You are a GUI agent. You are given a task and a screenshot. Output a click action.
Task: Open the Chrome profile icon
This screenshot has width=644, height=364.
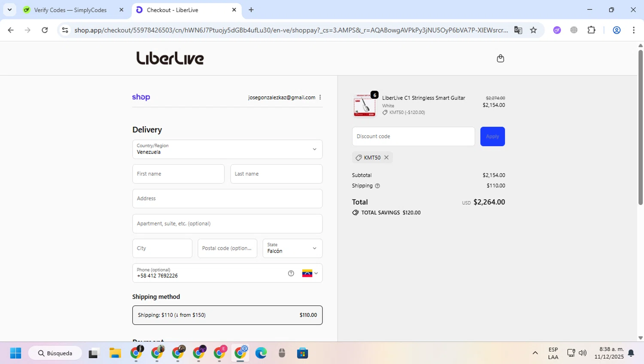coord(617,30)
